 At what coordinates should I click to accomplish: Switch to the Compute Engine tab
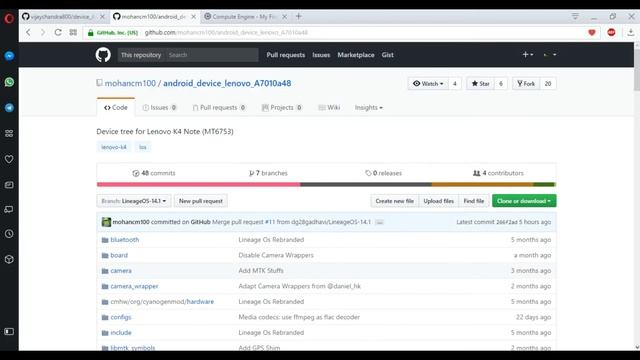click(245, 17)
